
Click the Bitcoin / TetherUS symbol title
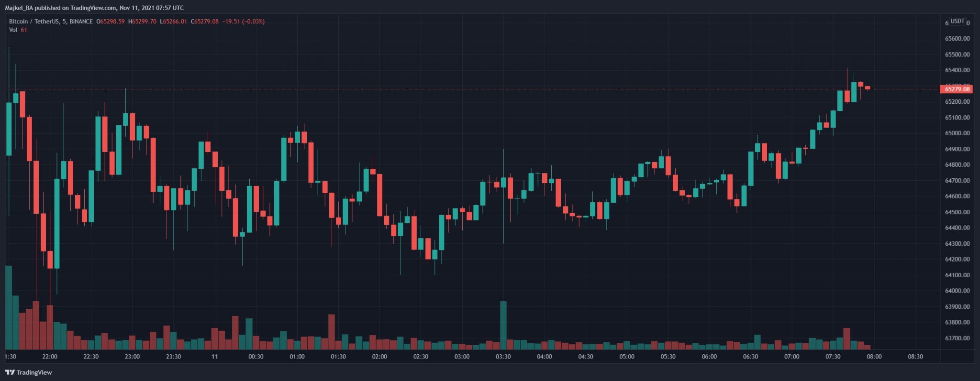[x=51, y=22]
